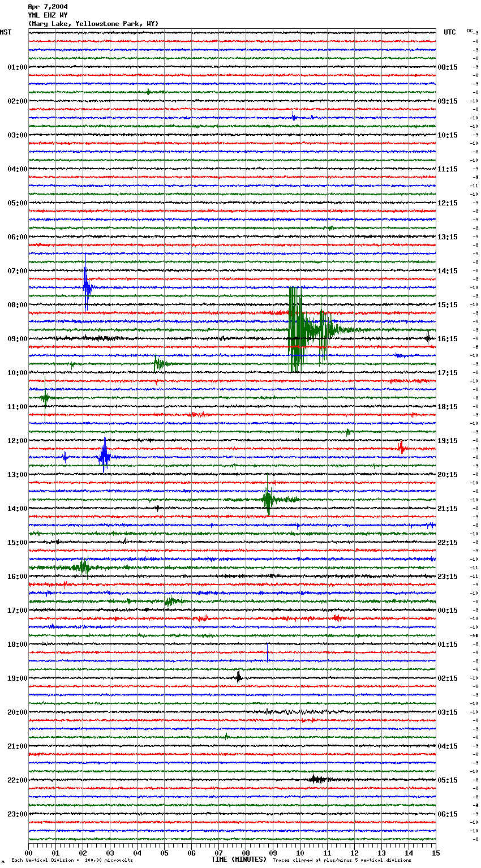Click the red spike near 12:15 at minute 13.7
The width and height of the screenshot is (481, 868).
coord(401,447)
